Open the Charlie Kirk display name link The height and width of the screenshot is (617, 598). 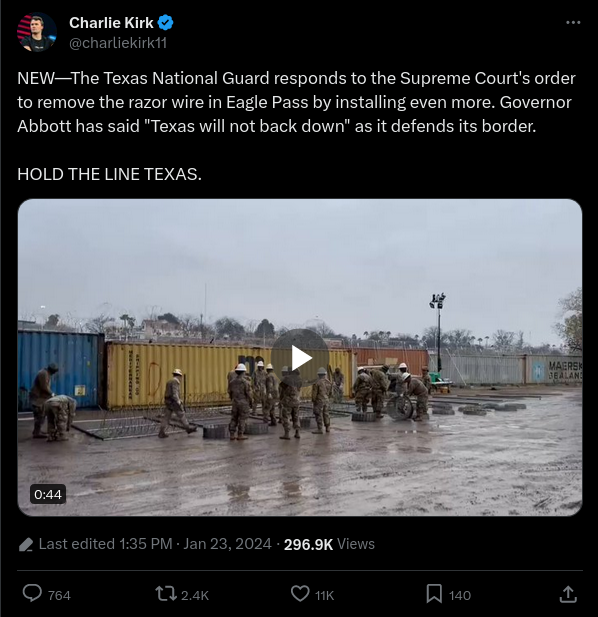pos(111,23)
